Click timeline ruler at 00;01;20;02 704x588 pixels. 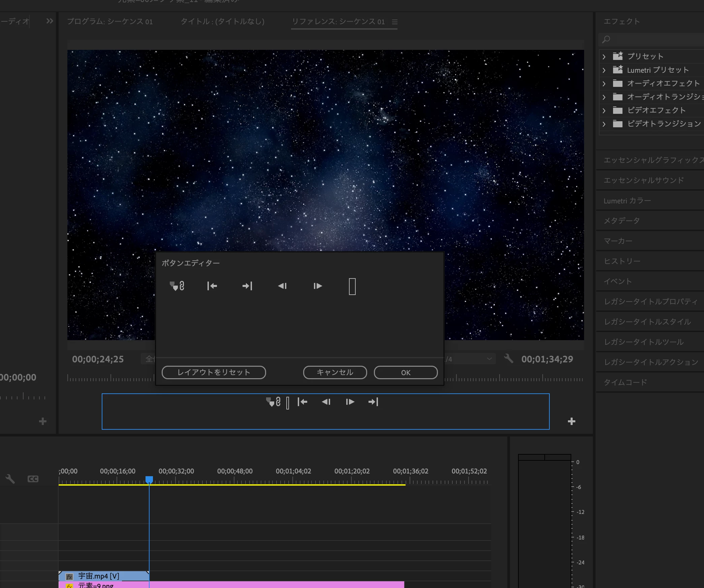point(352,471)
